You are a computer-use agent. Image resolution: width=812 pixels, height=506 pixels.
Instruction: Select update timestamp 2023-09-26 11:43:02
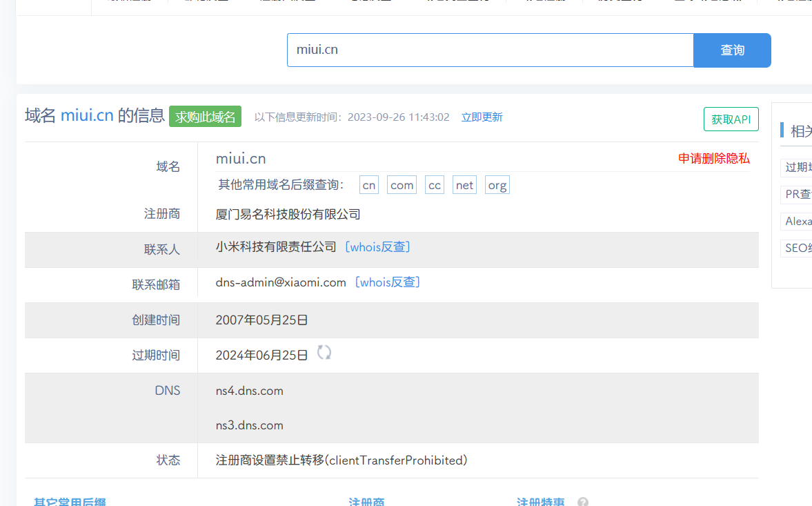coord(398,117)
